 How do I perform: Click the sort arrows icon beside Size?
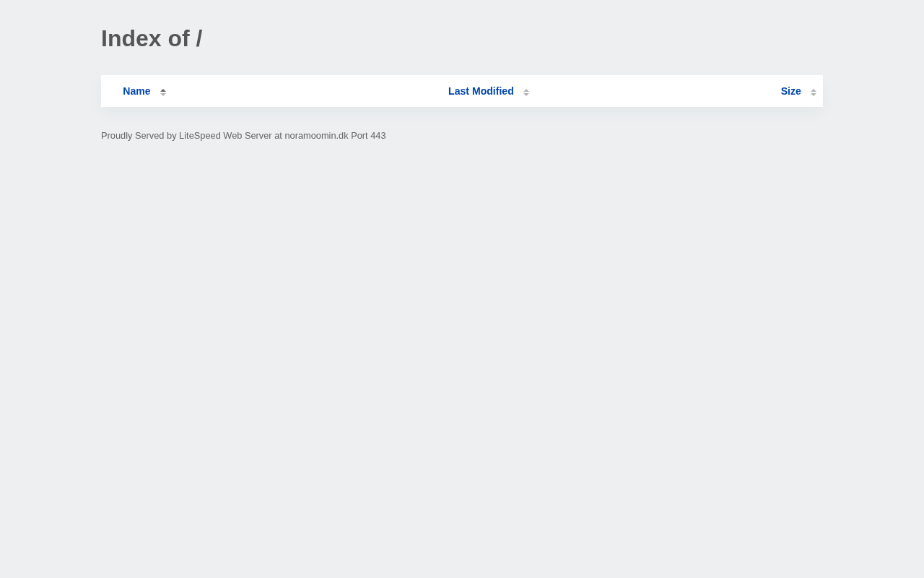click(x=814, y=92)
